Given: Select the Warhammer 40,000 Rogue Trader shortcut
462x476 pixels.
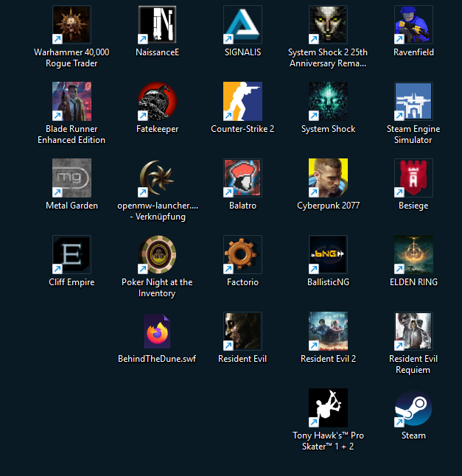Looking at the screenshot, I should [71, 25].
